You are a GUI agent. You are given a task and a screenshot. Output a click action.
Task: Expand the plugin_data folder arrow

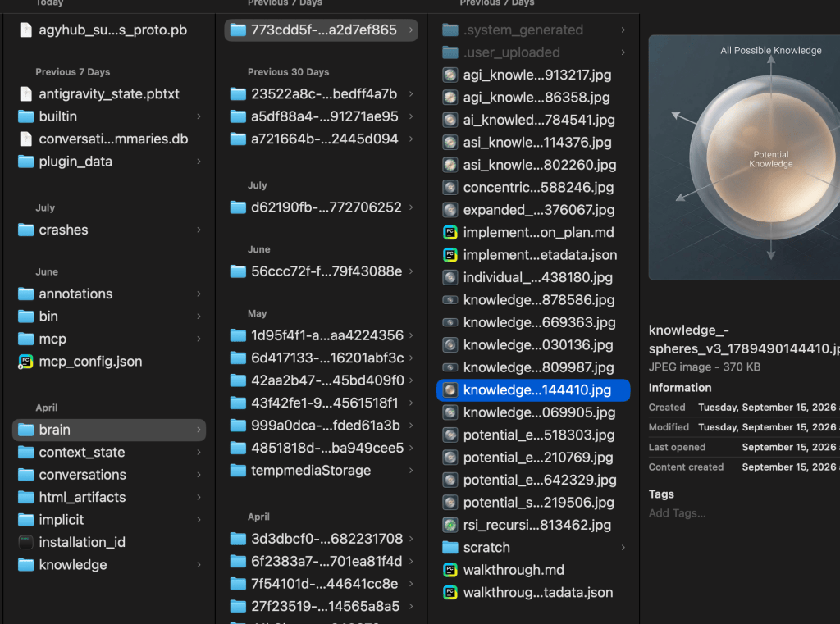pyautogui.click(x=199, y=162)
